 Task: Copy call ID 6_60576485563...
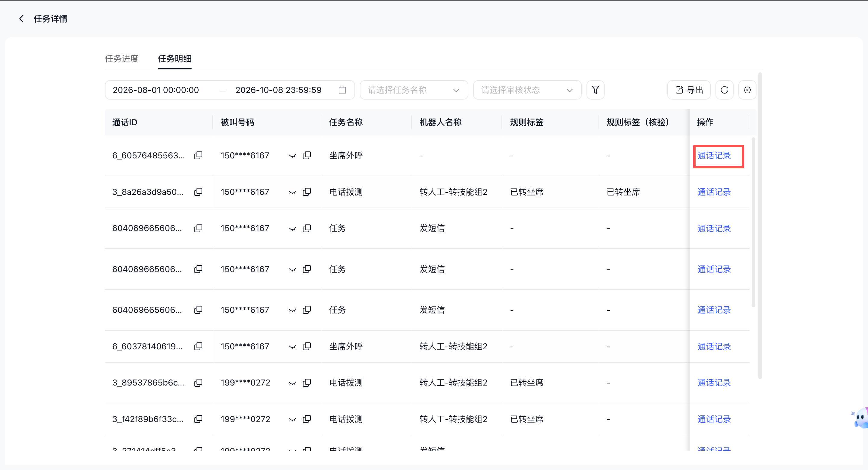199,155
